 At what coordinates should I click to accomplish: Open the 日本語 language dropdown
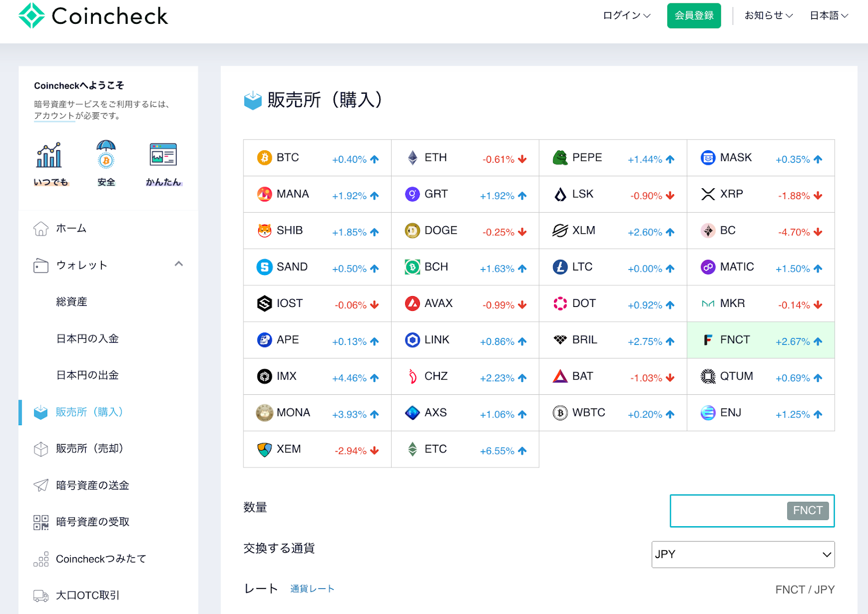(x=829, y=16)
